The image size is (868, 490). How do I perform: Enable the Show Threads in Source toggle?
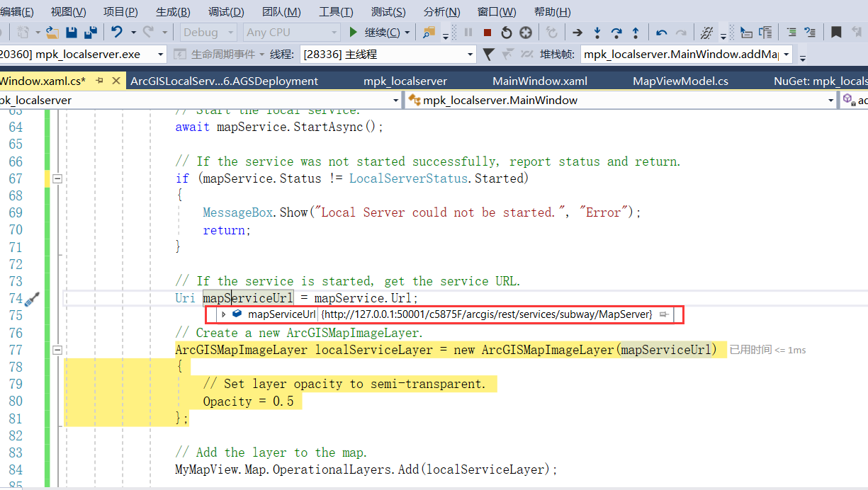pos(526,54)
